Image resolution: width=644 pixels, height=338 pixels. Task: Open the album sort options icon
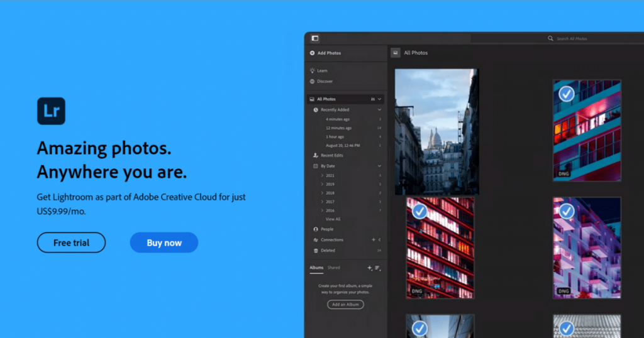378,268
